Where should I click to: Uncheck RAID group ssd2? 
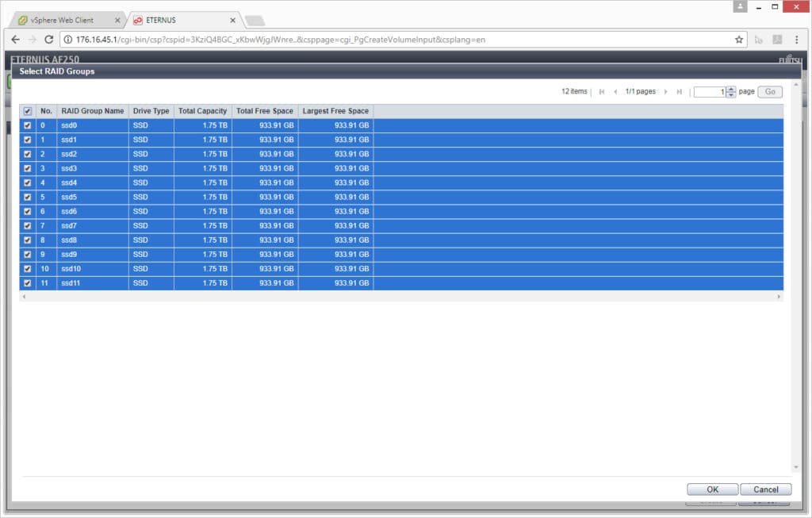[x=28, y=154]
